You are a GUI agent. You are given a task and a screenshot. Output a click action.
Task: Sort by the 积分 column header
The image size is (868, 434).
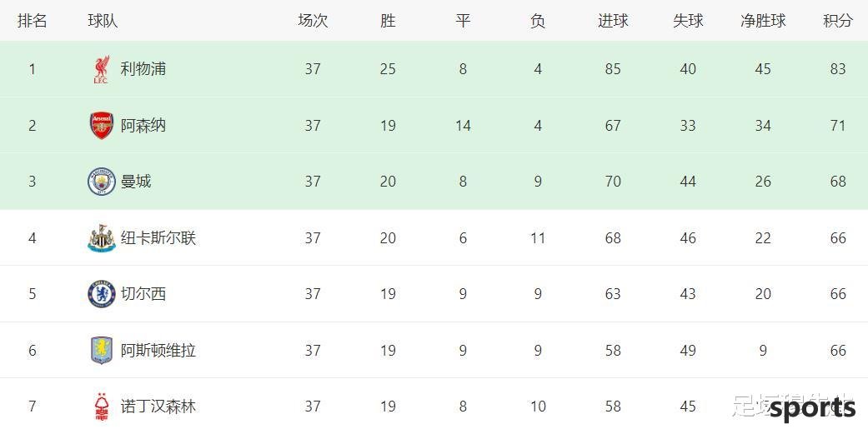837,21
